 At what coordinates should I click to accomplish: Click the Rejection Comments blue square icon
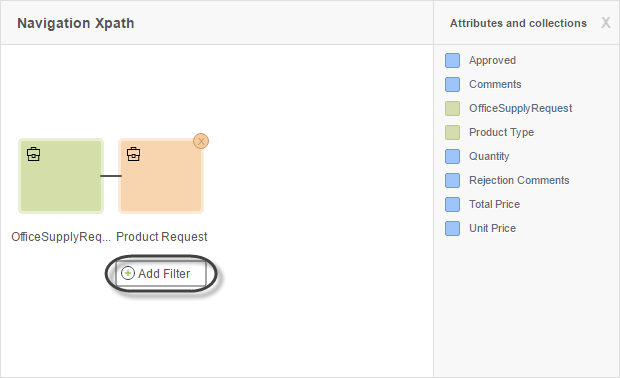[x=452, y=180]
